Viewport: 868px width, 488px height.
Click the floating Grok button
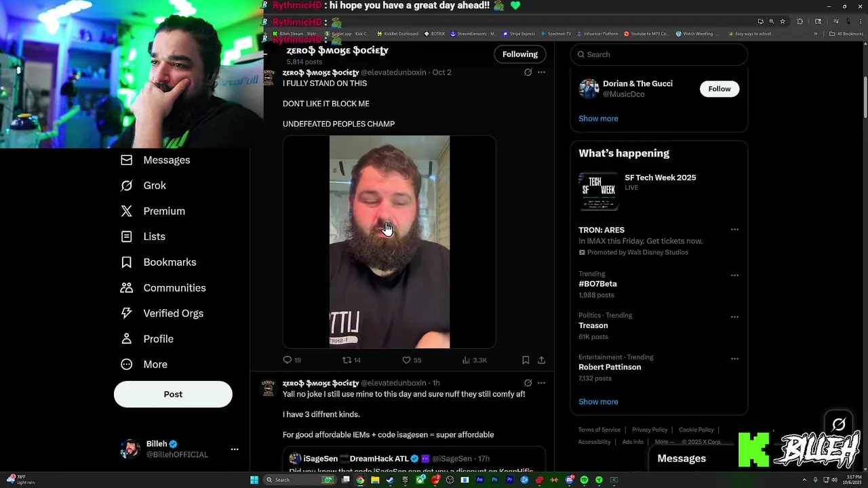(839, 424)
